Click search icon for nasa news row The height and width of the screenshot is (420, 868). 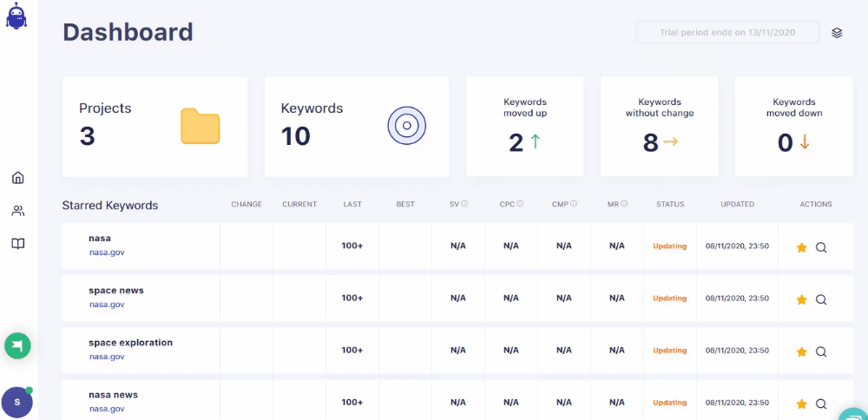pyautogui.click(x=821, y=404)
